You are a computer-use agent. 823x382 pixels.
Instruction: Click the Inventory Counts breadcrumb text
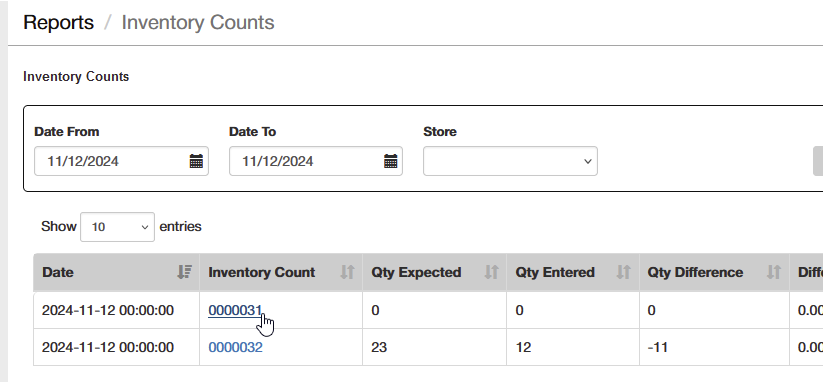198,23
